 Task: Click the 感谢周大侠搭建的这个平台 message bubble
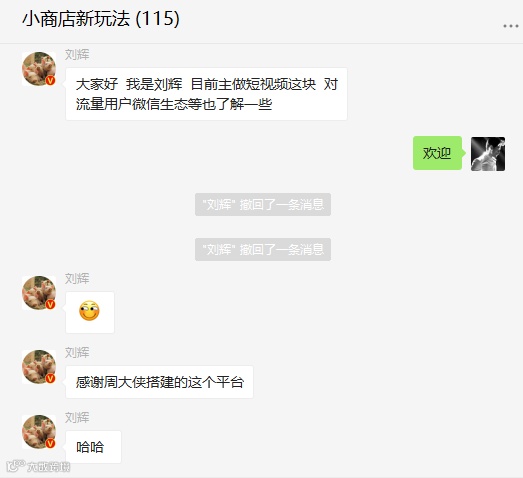[x=159, y=382]
